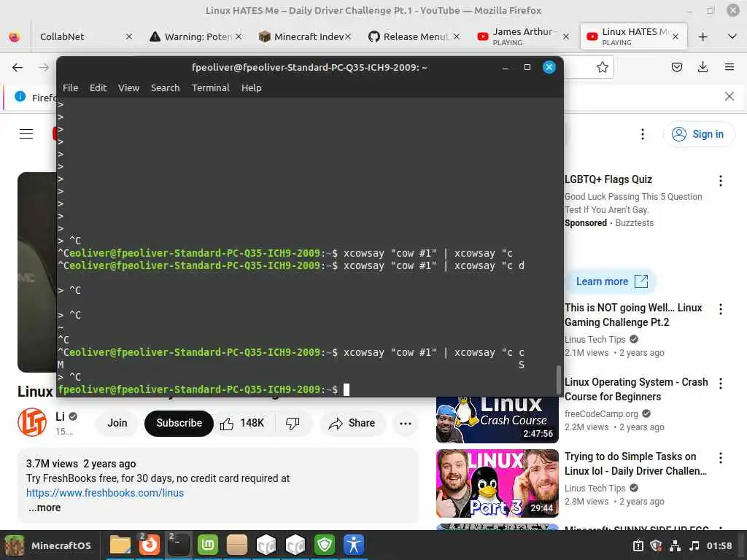This screenshot has width=747, height=560.
Task: Open the terminal Edit menu
Action: click(x=98, y=87)
